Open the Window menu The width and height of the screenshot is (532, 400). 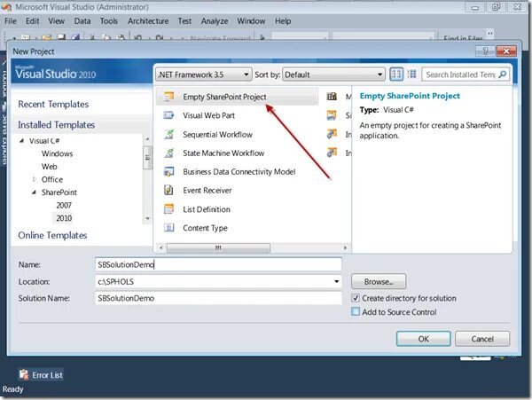[251, 21]
